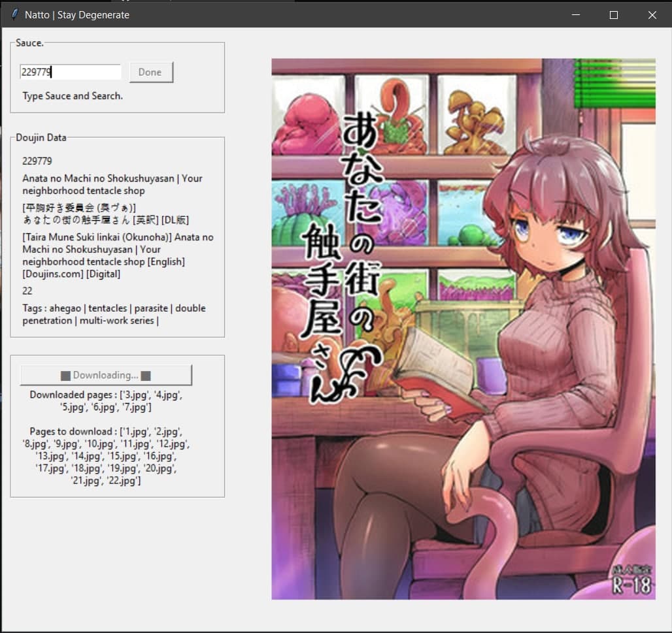This screenshot has height=633, width=672.
Task: Click the 'Sauce.' group label
Action: pyautogui.click(x=29, y=43)
